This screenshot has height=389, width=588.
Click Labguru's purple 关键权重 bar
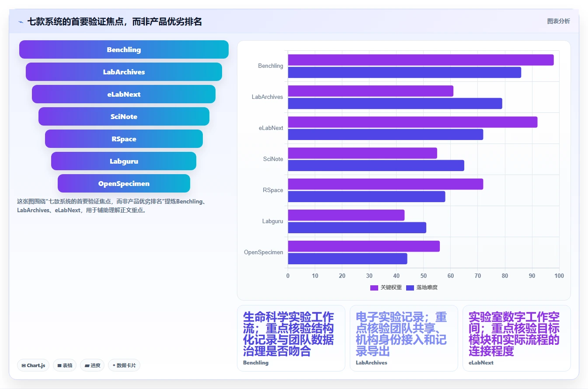coord(346,215)
